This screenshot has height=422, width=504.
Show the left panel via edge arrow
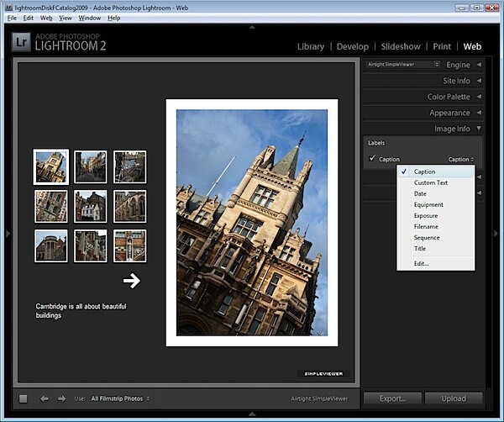8,233
